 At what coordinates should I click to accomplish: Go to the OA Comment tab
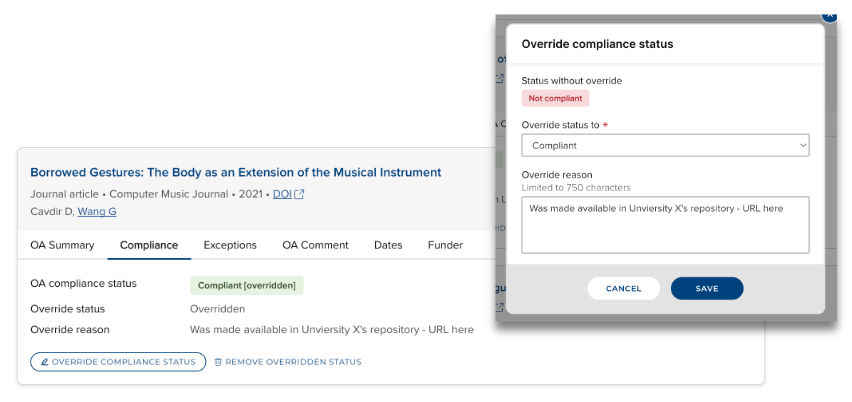click(x=315, y=245)
